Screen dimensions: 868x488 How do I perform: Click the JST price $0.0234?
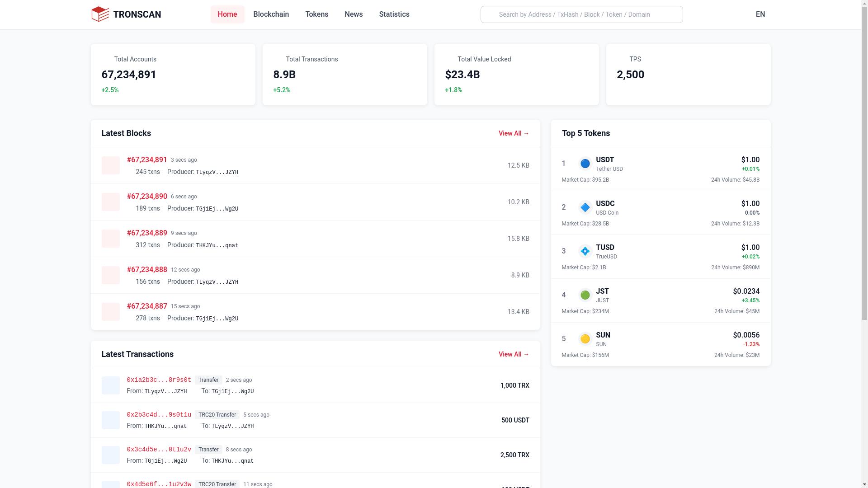(746, 291)
